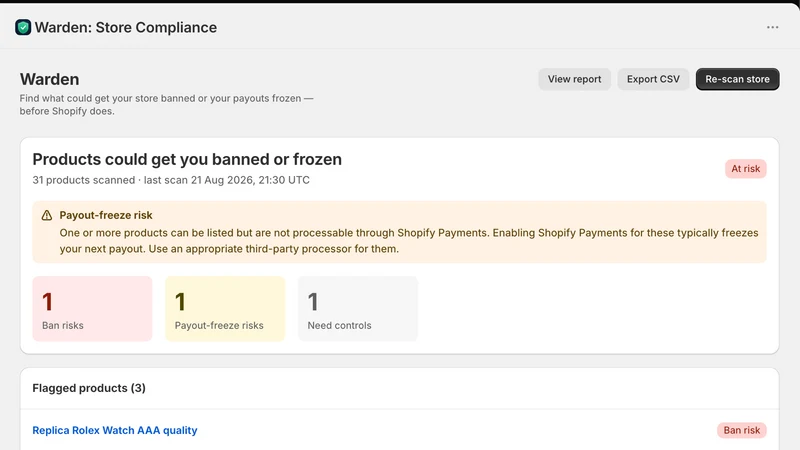
Task: Click the Payout-freeze risk warning triangle icon
Action: click(x=46, y=215)
